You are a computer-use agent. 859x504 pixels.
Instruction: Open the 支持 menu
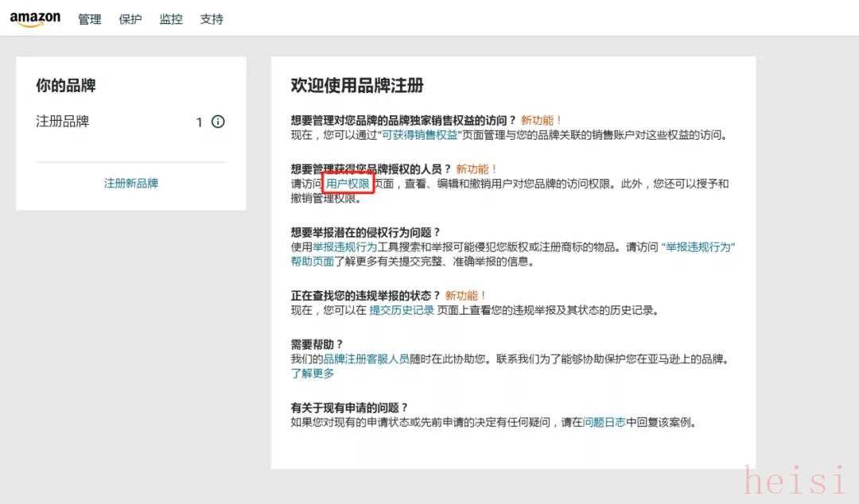coord(212,19)
